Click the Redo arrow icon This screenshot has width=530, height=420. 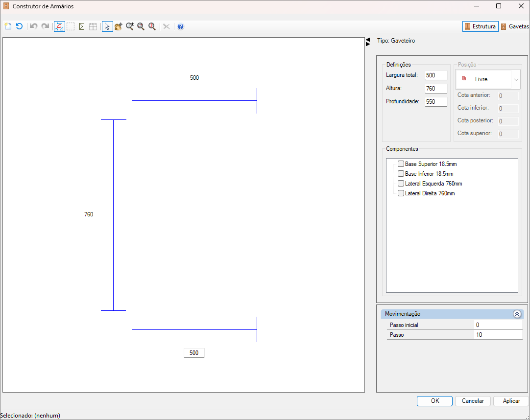click(x=45, y=26)
